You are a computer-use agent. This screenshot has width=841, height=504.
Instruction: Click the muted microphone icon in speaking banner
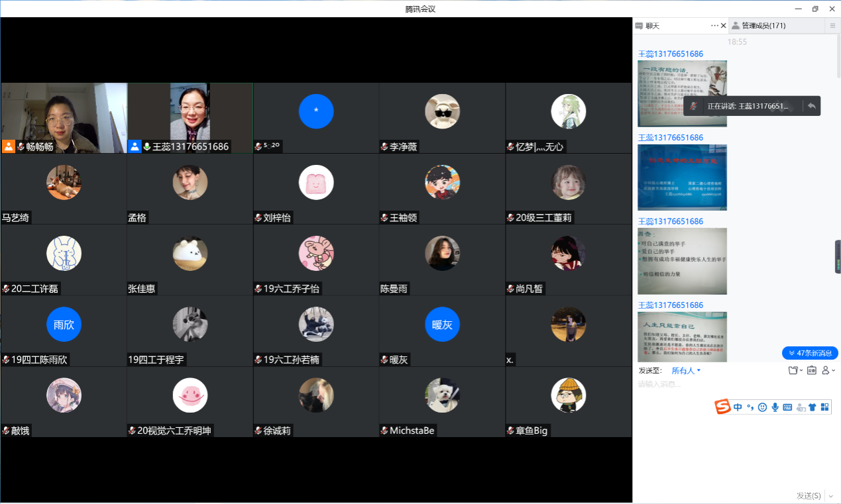tap(693, 106)
